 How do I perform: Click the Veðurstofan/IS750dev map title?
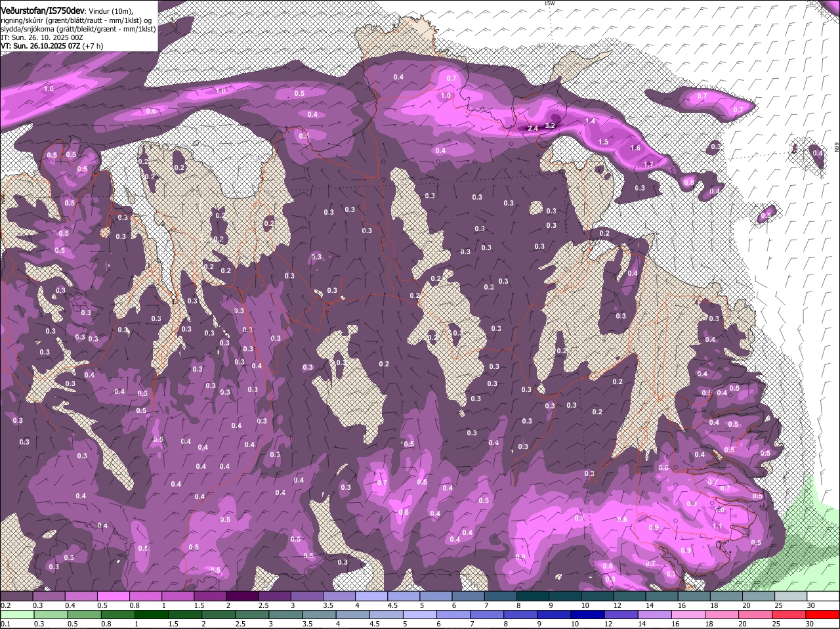(x=43, y=11)
